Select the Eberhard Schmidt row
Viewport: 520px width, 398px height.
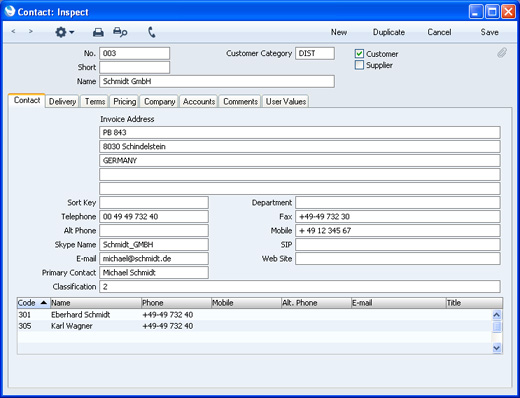(x=254, y=315)
